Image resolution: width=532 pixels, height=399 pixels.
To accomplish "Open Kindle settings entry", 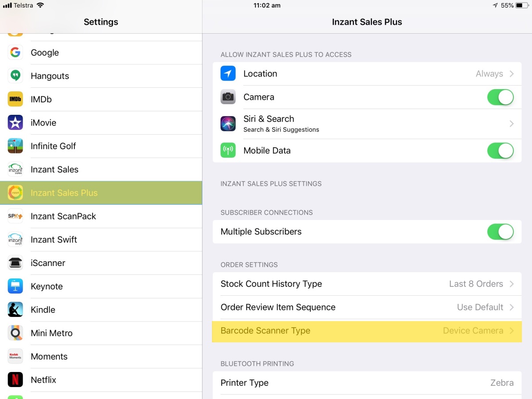I will point(101,309).
